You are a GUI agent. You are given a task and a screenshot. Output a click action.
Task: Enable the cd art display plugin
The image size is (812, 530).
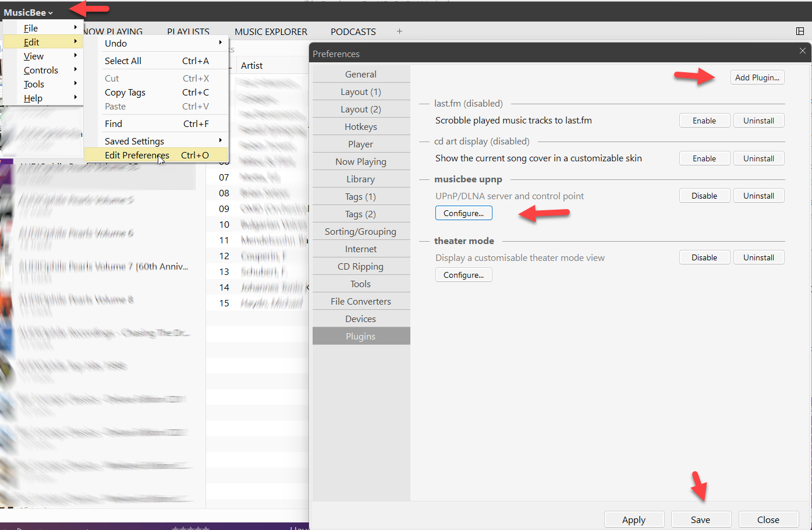click(x=704, y=158)
